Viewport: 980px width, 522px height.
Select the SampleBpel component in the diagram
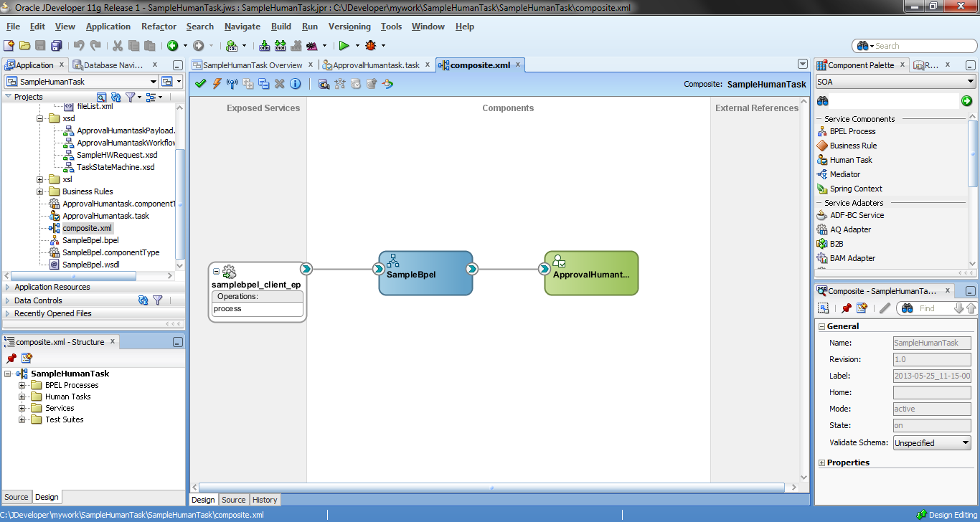coord(425,273)
